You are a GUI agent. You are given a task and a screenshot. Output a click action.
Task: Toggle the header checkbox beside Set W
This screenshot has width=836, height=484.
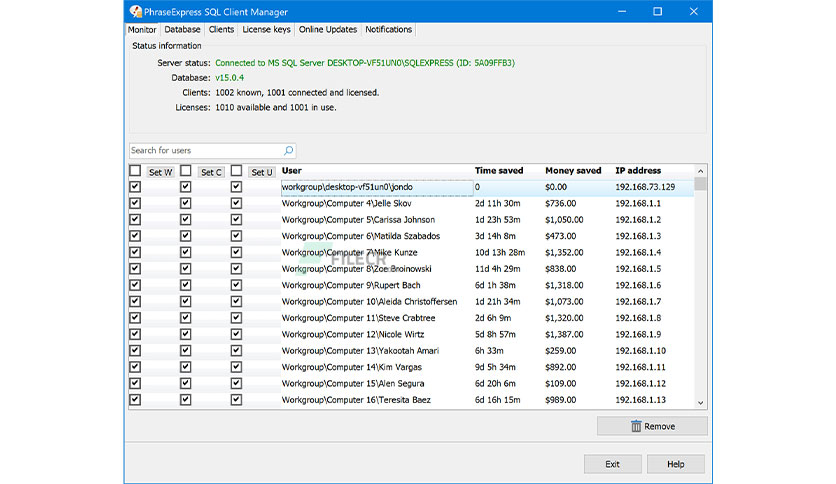tap(135, 171)
